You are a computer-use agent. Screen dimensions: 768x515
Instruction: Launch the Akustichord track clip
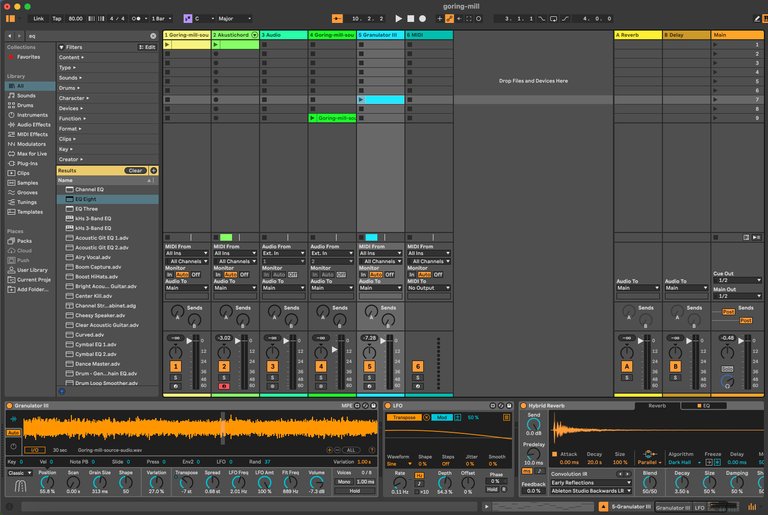(x=216, y=45)
